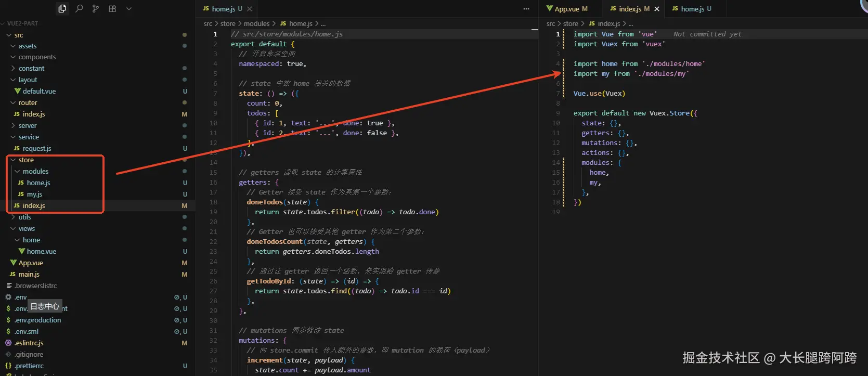
Task: Click 'namespaced: true,' line in home.js
Action: (273, 64)
